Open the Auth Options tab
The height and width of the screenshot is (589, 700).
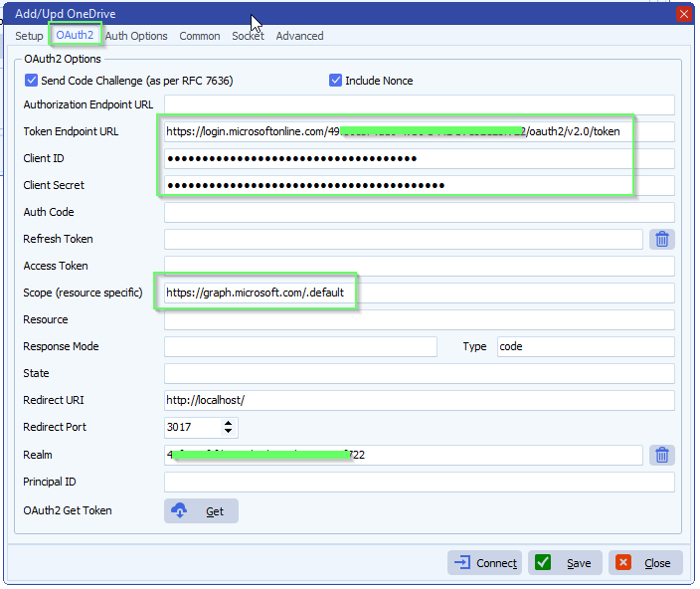coord(136,36)
